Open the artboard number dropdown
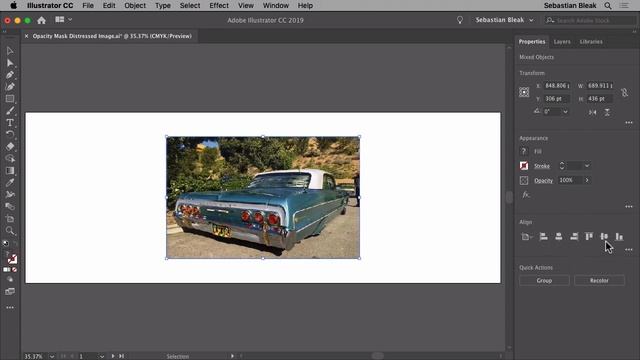 (x=101, y=356)
